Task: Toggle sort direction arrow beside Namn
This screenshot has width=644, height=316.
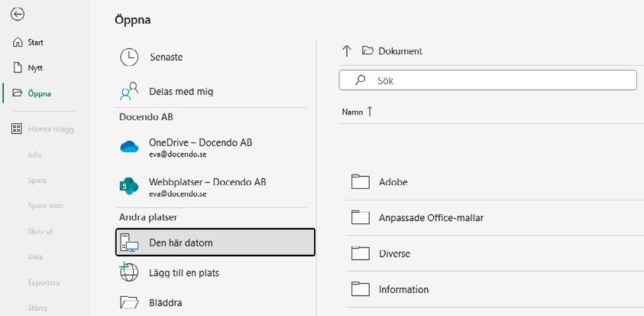Action: [x=370, y=111]
